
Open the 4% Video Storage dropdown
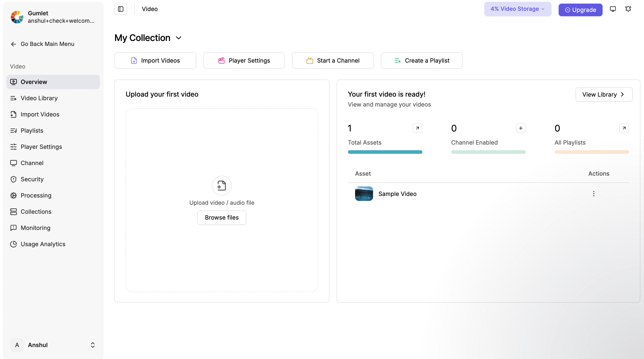click(x=517, y=9)
